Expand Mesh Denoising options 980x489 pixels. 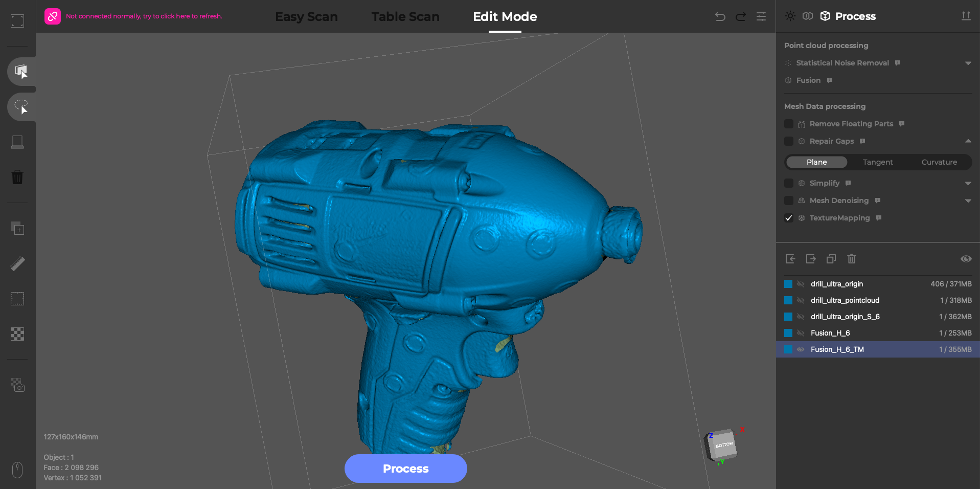pos(968,201)
